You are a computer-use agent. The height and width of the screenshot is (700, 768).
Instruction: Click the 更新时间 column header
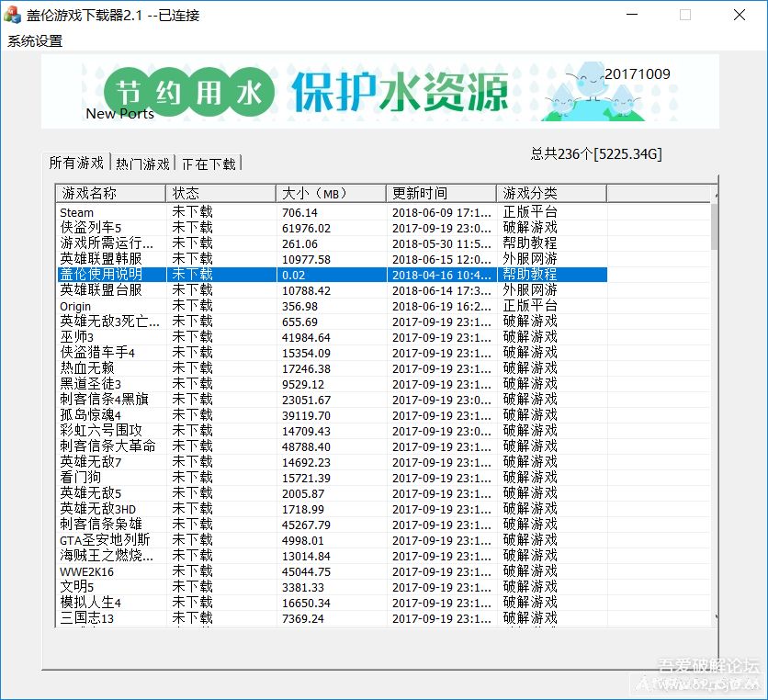pos(441,193)
